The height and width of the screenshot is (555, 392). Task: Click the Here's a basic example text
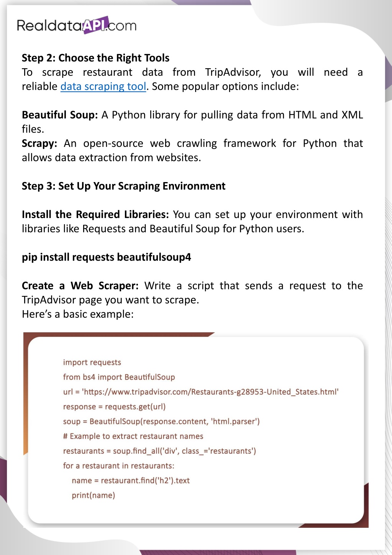click(x=77, y=314)
